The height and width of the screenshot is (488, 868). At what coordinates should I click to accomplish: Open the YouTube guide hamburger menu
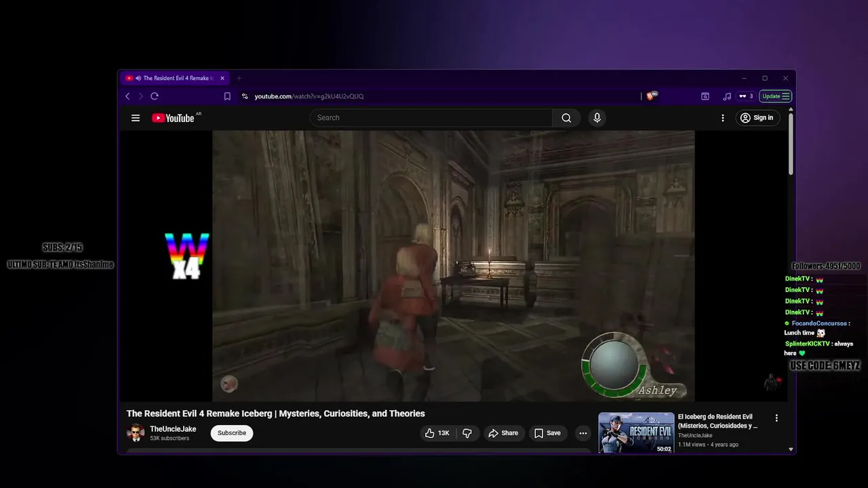[x=136, y=118]
